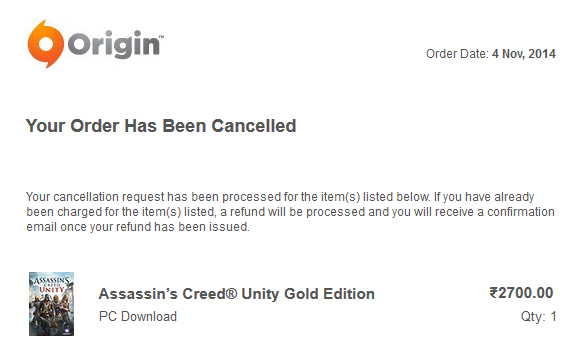Click the trademark symbol beside Origin

161,36
